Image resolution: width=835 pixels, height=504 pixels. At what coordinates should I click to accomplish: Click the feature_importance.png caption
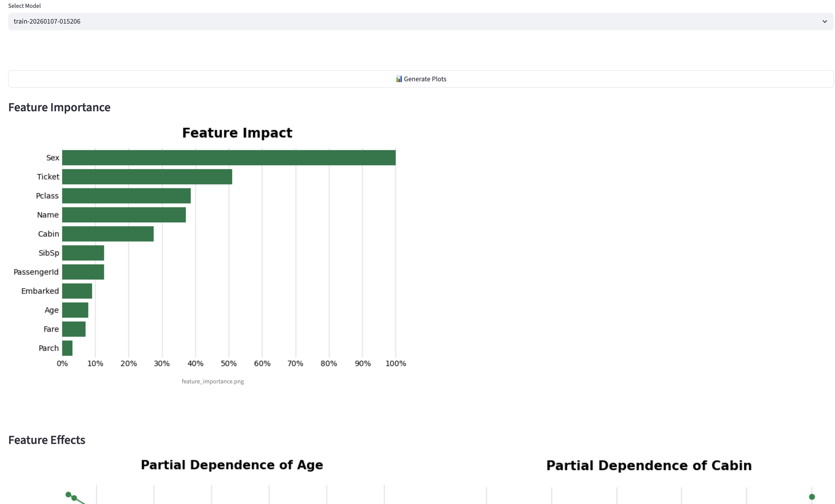click(213, 381)
